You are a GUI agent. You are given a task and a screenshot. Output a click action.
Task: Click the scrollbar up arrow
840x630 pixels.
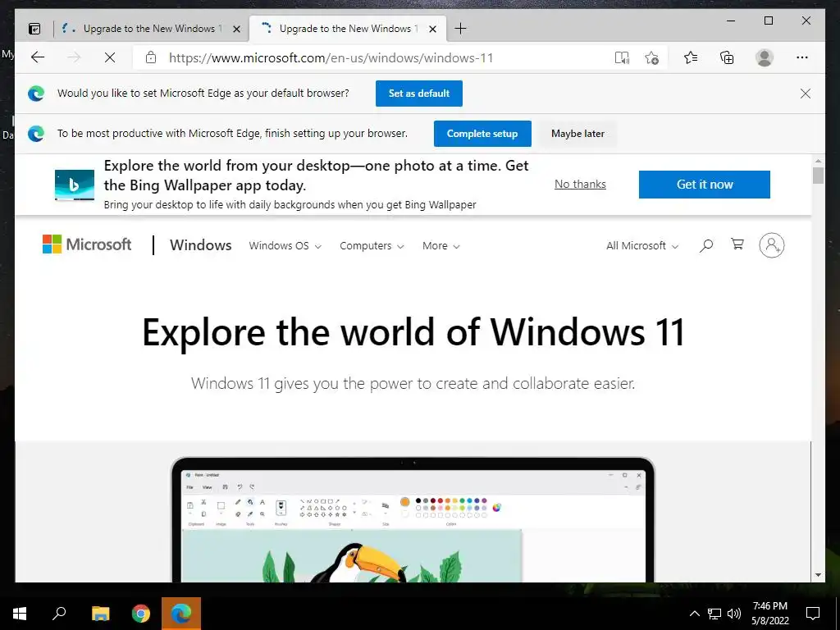coord(818,161)
